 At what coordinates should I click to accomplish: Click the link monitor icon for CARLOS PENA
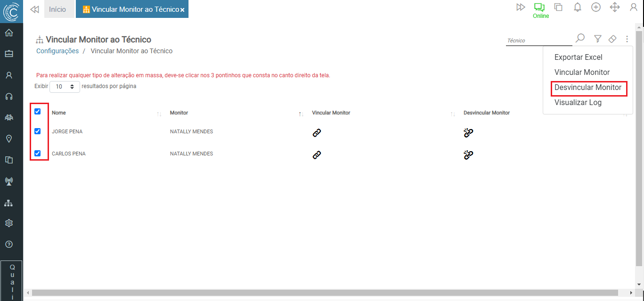click(317, 155)
